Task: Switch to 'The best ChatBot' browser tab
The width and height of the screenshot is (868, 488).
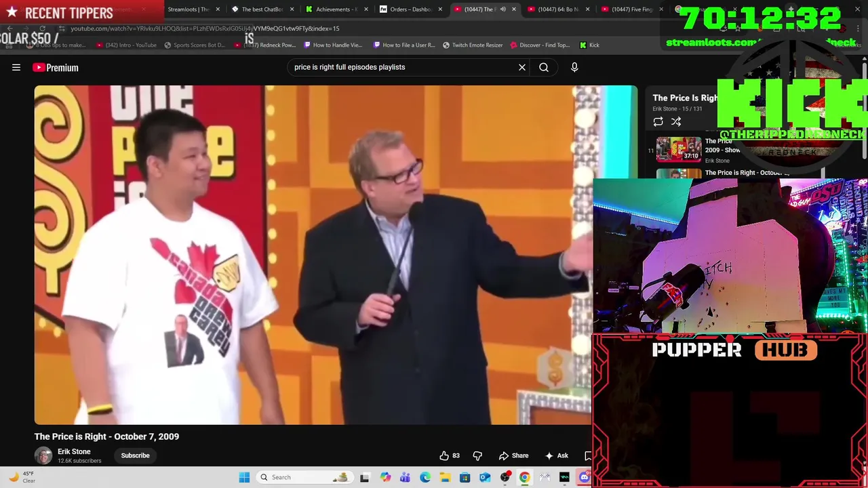Action: pyautogui.click(x=262, y=9)
